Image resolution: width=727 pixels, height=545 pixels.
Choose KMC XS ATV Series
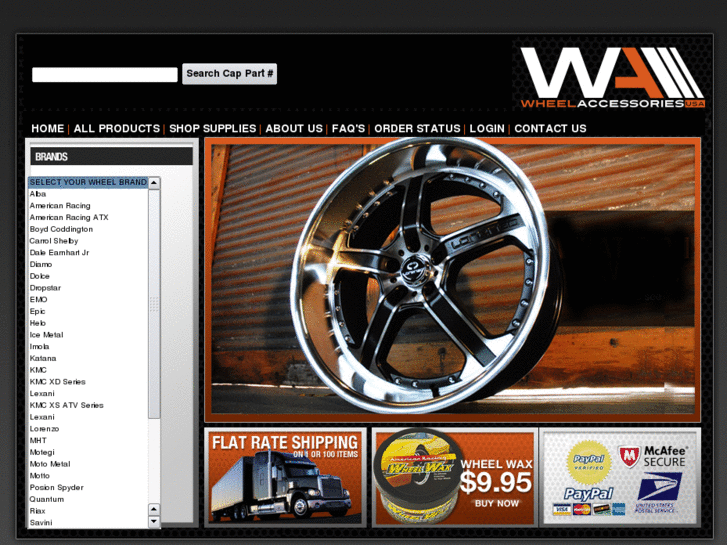click(88, 405)
